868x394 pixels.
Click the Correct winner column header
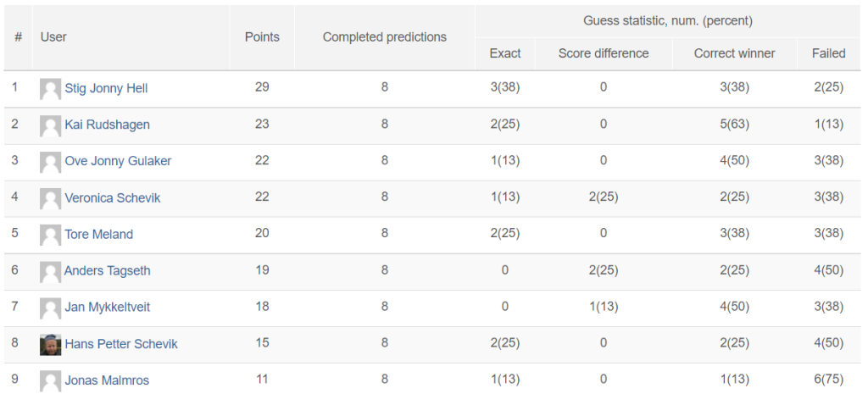click(x=735, y=53)
